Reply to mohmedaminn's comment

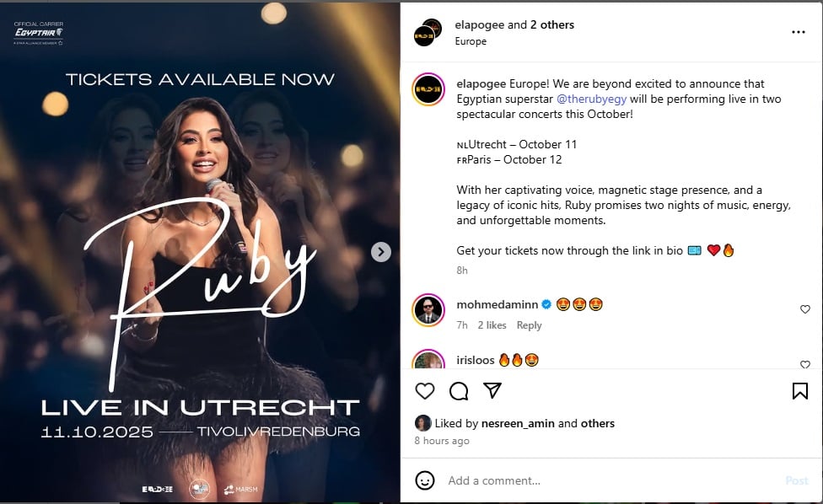coord(529,325)
